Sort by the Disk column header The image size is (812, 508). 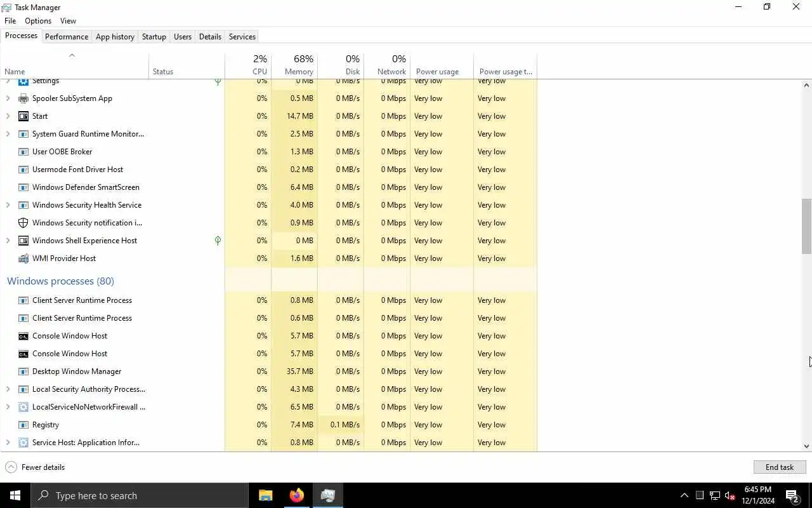341,65
